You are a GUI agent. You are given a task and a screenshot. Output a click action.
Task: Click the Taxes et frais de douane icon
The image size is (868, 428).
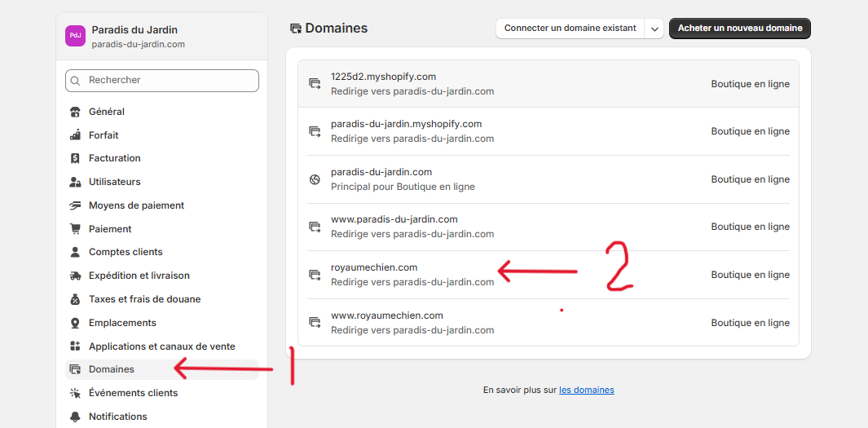pos(75,299)
